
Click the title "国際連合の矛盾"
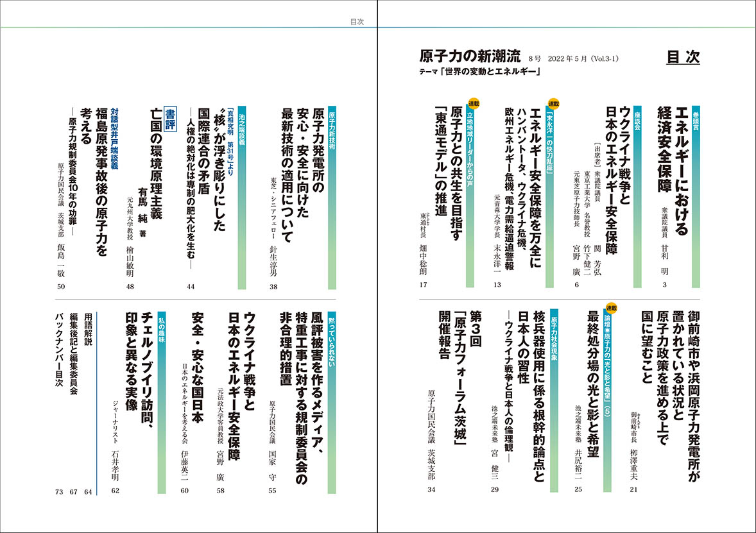tap(204, 150)
